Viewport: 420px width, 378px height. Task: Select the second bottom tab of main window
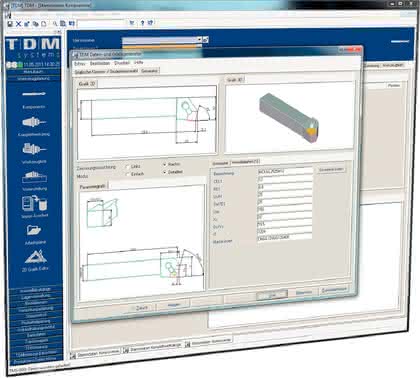153,348
